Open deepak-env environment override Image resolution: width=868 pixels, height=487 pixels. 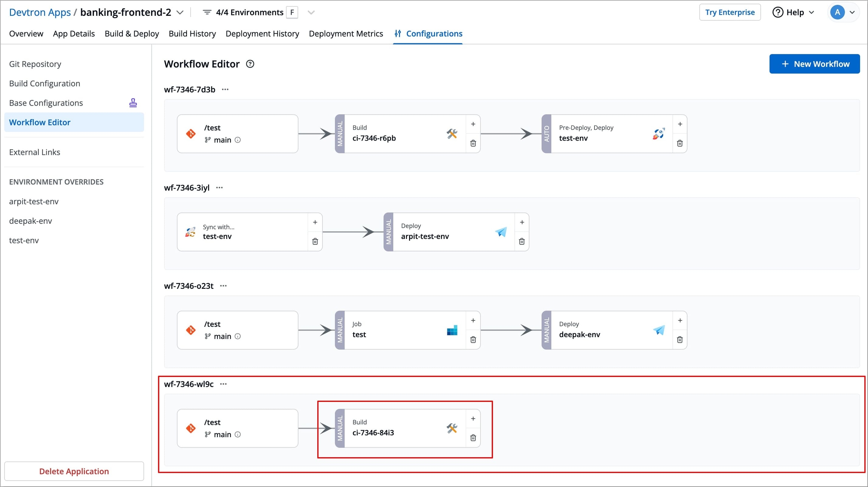(x=31, y=221)
